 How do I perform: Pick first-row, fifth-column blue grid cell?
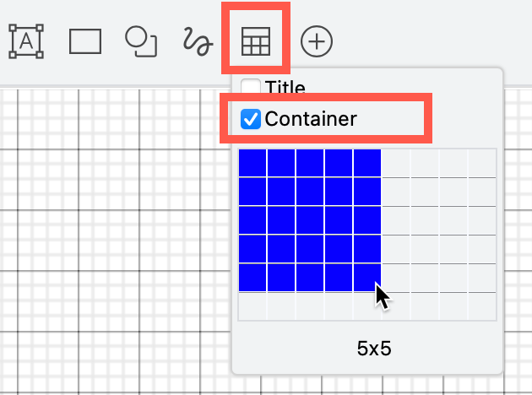pos(367,163)
